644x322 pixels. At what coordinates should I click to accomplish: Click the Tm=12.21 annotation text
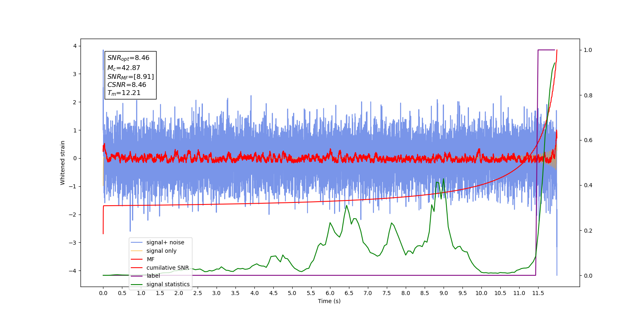pyautogui.click(x=124, y=93)
